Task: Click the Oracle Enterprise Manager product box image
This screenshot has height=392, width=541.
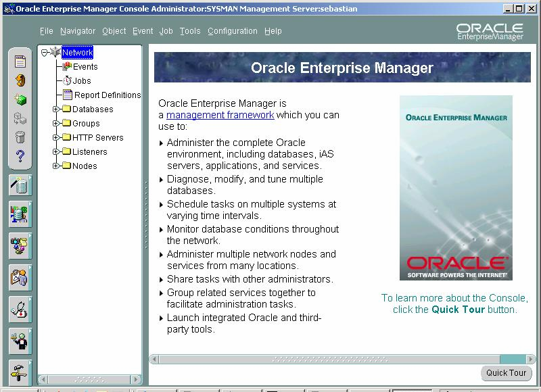Action: point(456,188)
